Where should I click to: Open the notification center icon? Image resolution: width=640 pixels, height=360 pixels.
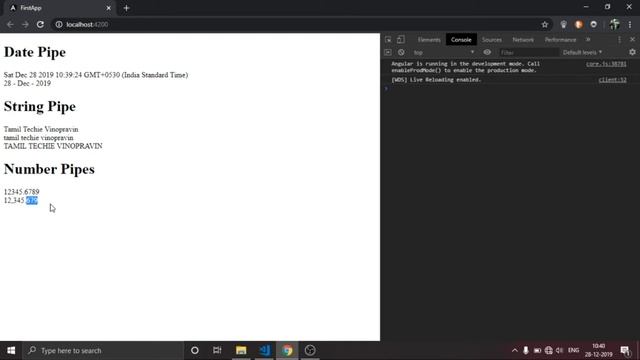pos(625,350)
